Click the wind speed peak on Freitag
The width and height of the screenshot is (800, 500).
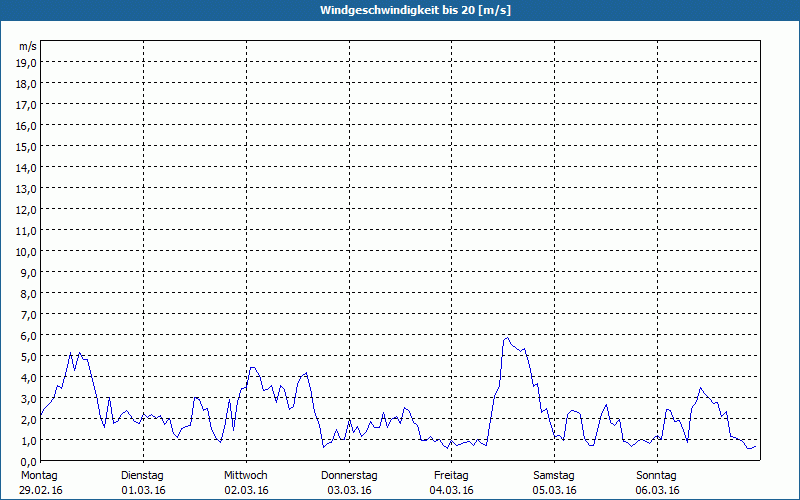point(507,338)
